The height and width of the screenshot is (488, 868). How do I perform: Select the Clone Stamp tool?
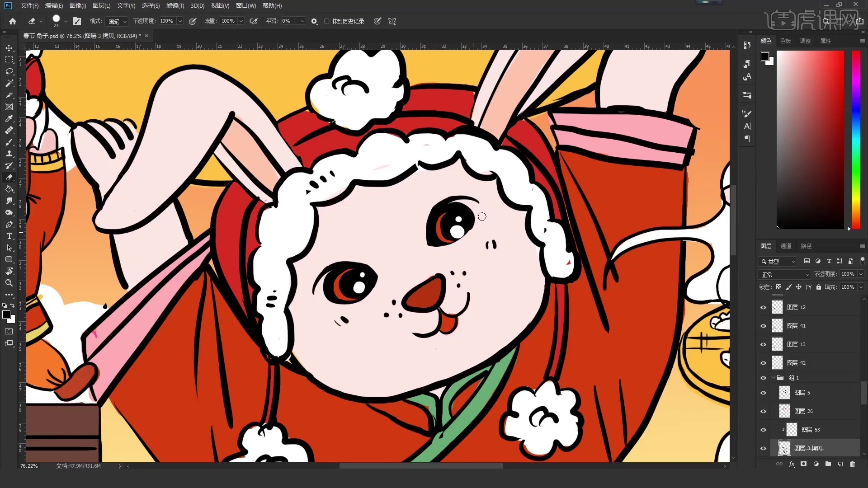point(9,154)
